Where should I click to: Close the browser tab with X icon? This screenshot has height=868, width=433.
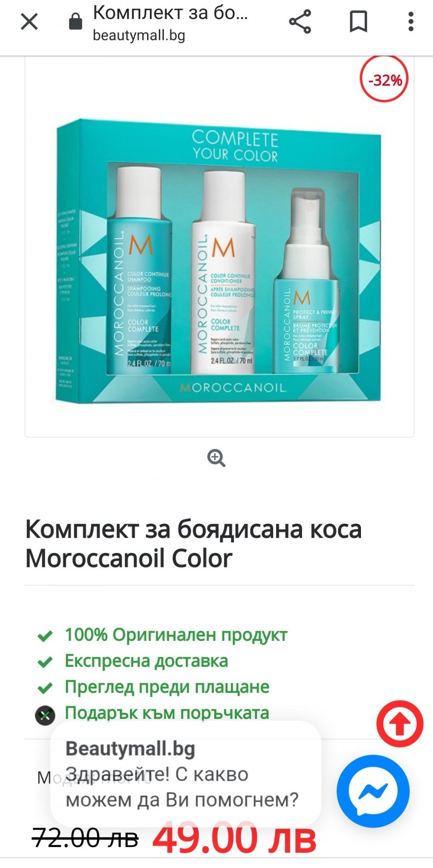[x=29, y=22]
